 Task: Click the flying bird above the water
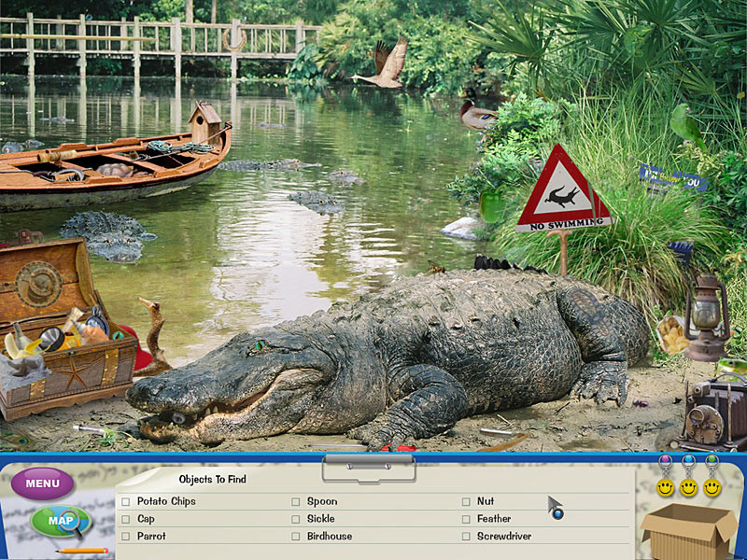pos(383,65)
